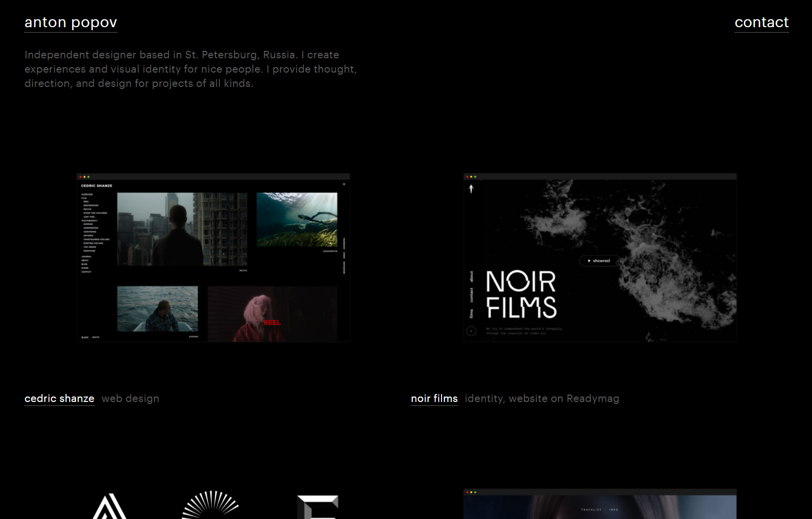Screen dimensions: 812x519
Task: Open the noir films project link
Action: click(434, 399)
